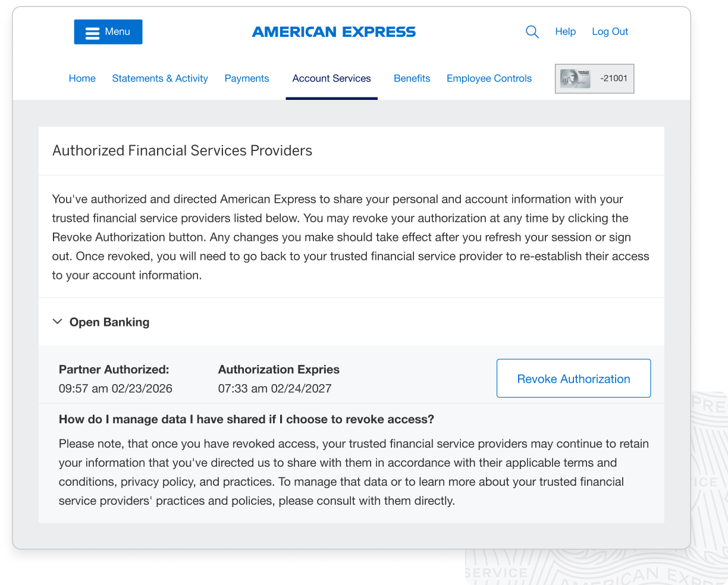Click the data revocation FAQ heading
The height and width of the screenshot is (585, 728).
click(x=246, y=419)
